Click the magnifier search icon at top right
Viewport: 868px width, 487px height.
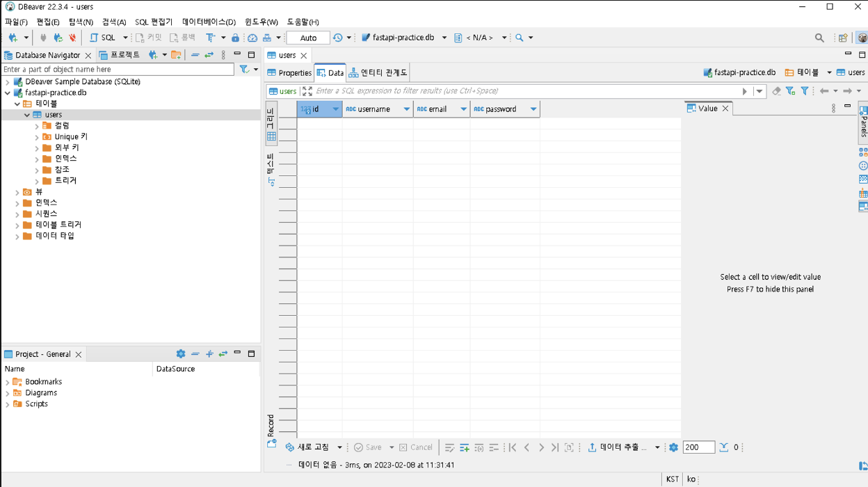(x=819, y=38)
